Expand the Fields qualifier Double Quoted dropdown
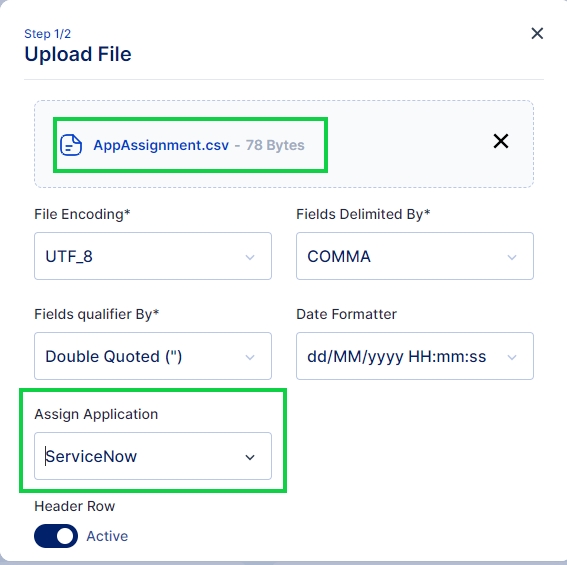This screenshot has width=567, height=565. point(153,356)
